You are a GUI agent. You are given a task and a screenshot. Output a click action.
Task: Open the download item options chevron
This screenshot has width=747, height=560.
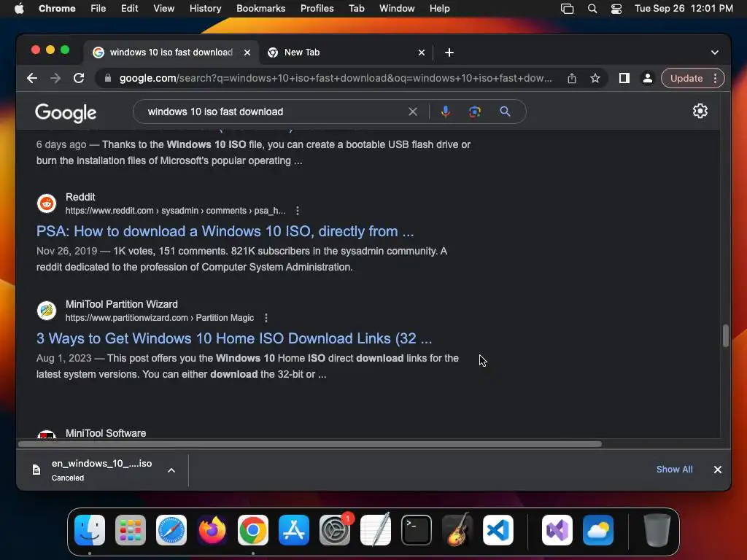tap(171, 470)
